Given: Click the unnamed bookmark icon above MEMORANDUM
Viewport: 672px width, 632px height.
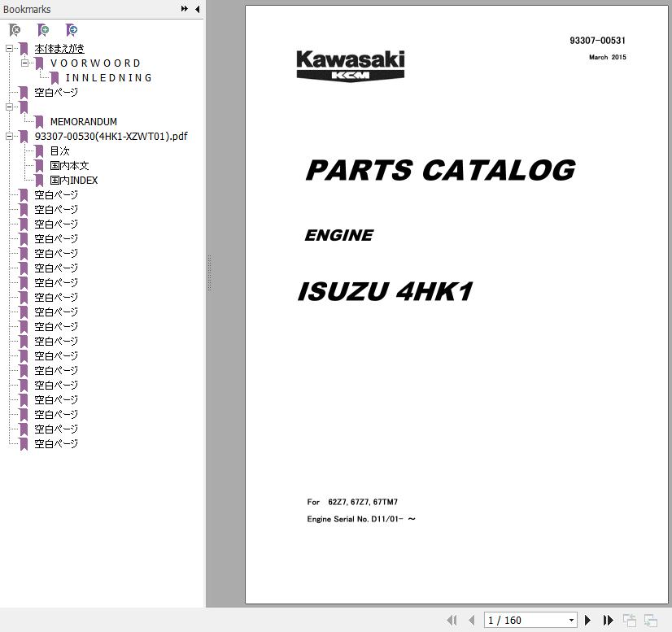Looking at the screenshot, I should tap(24, 107).
